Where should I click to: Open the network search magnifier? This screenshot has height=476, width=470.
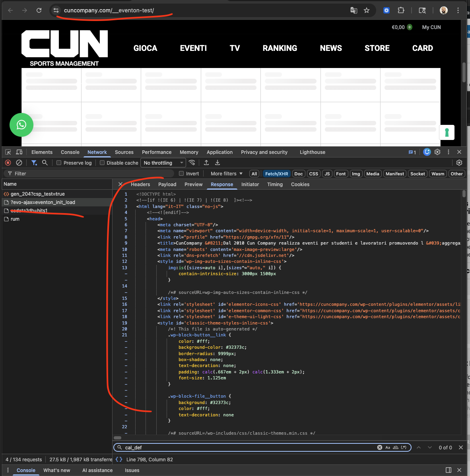[x=45, y=163]
